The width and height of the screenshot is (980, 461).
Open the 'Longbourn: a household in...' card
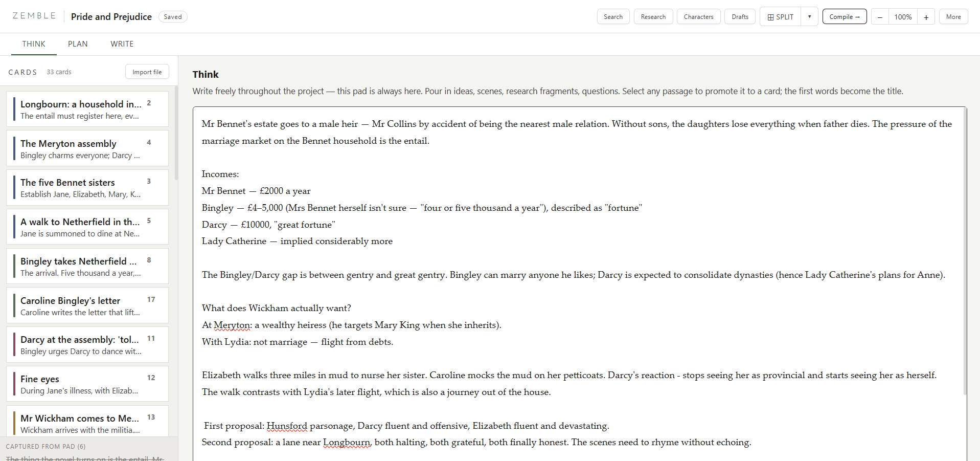pyautogui.click(x=87, y=109)
